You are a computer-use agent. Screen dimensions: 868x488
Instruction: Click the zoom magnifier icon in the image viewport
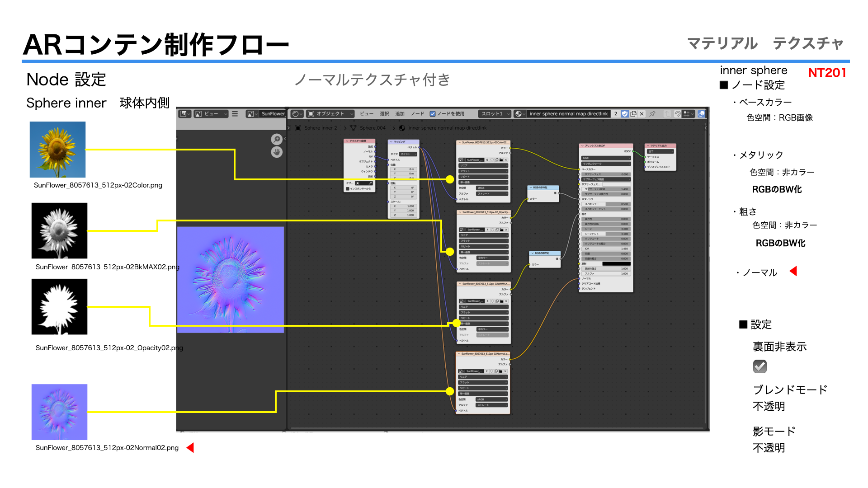[277, 139]
